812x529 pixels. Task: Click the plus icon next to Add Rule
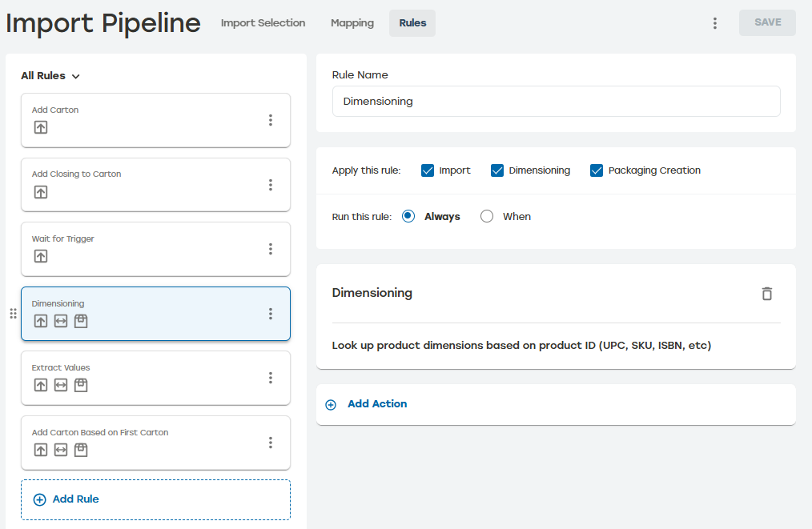pos(39,499)
